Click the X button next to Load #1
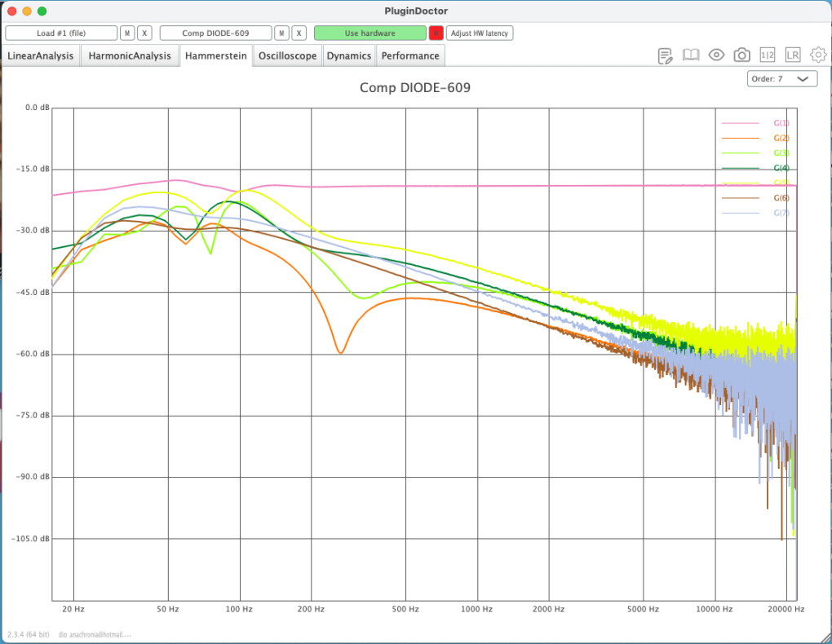Screen dimensions: 832x644 click(144, 33)
